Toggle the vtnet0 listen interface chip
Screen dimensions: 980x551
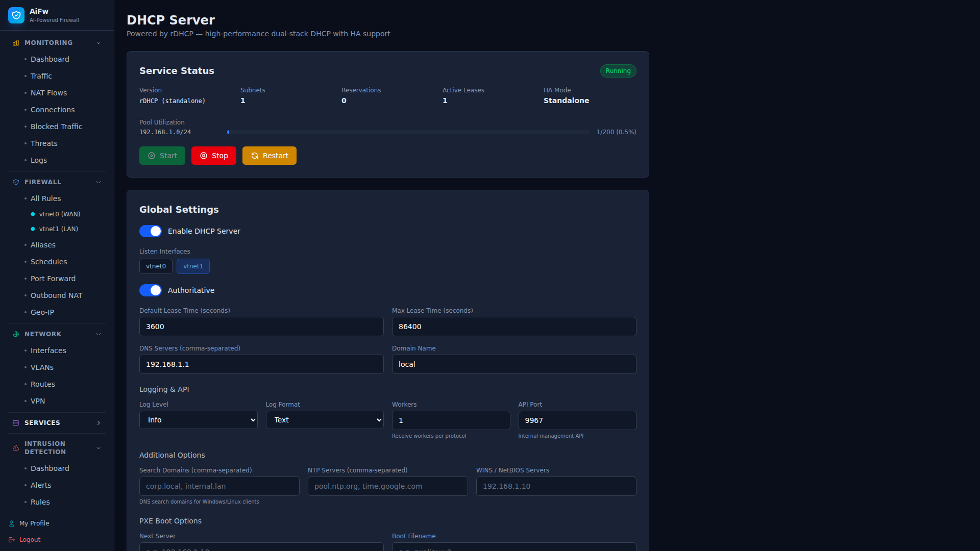156,266
